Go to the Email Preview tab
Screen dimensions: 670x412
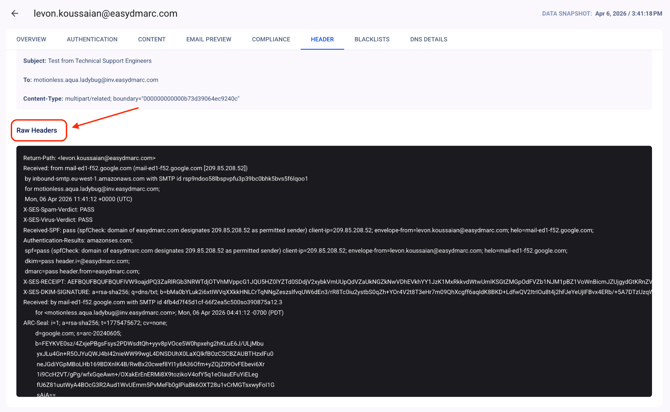tap(208, 40)
